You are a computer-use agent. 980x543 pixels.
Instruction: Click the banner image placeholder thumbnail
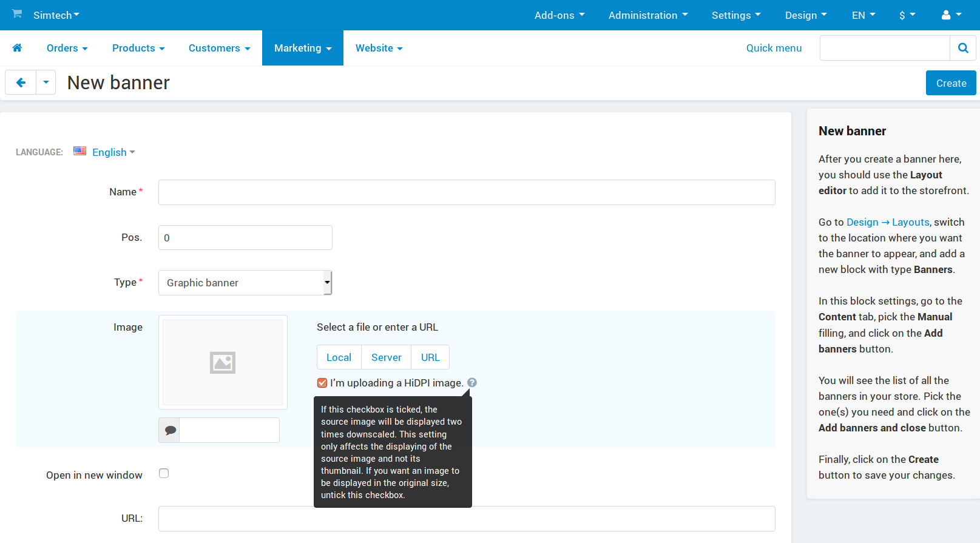[223, 362]
